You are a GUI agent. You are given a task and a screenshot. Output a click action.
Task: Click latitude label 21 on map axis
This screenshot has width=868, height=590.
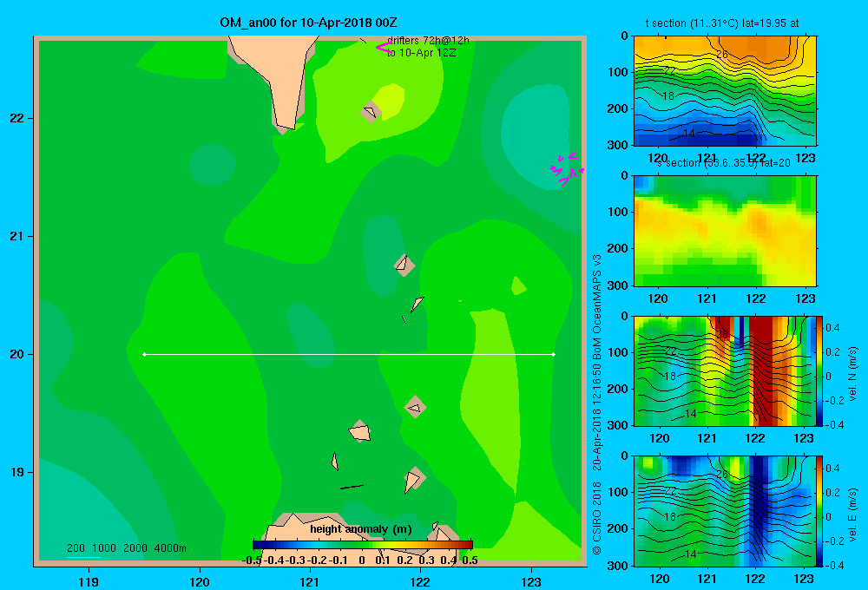[x=17, y=236]
